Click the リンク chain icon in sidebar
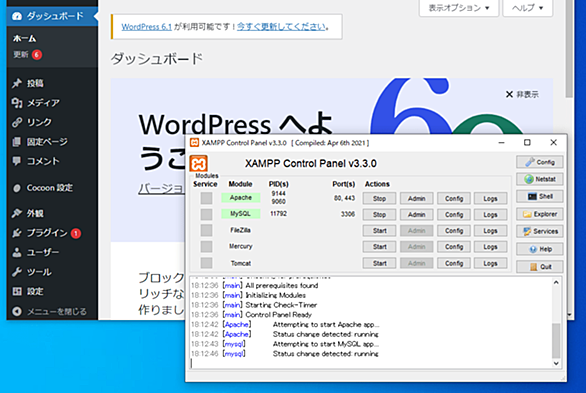Viewport: 586px width, 393px height. point(17,122)
